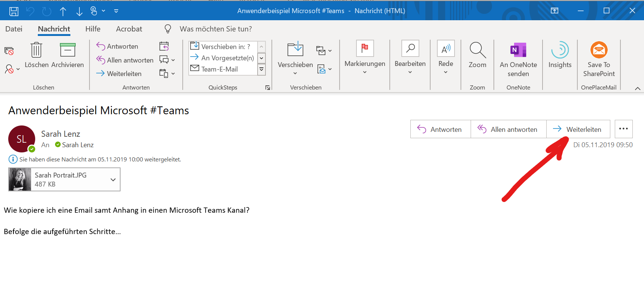Viewport: 644px width, 288px height.
Task: Open the more reply actions dropdown
Action: pos(167,73)
